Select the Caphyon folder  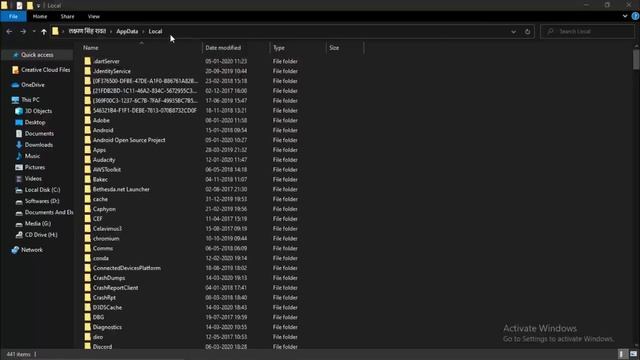(x=104, y=209)
